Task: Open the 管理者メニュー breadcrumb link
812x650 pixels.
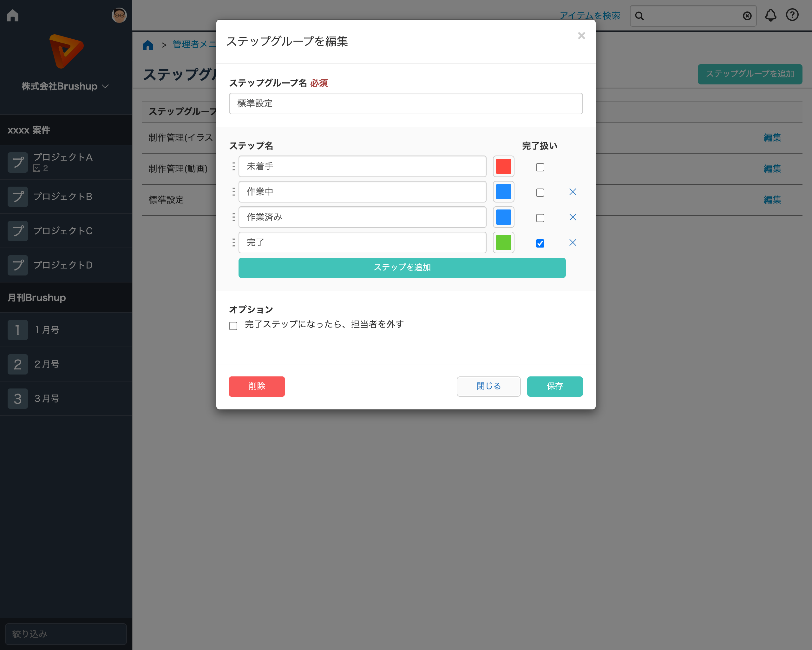Action: coord(194,44)
